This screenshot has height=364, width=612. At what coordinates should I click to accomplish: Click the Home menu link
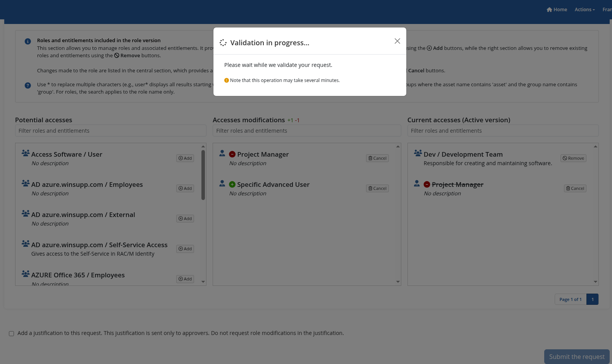click(x=557, y=10)
